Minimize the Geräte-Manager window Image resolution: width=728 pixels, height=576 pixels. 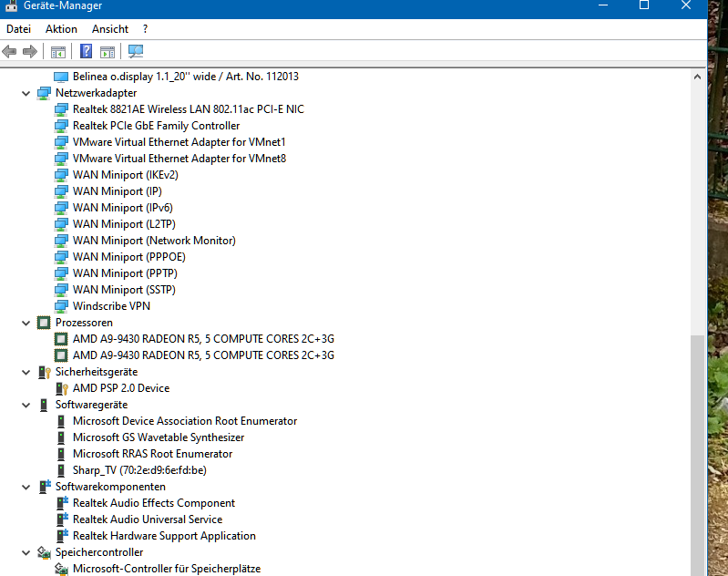click(x=602, y=5)
